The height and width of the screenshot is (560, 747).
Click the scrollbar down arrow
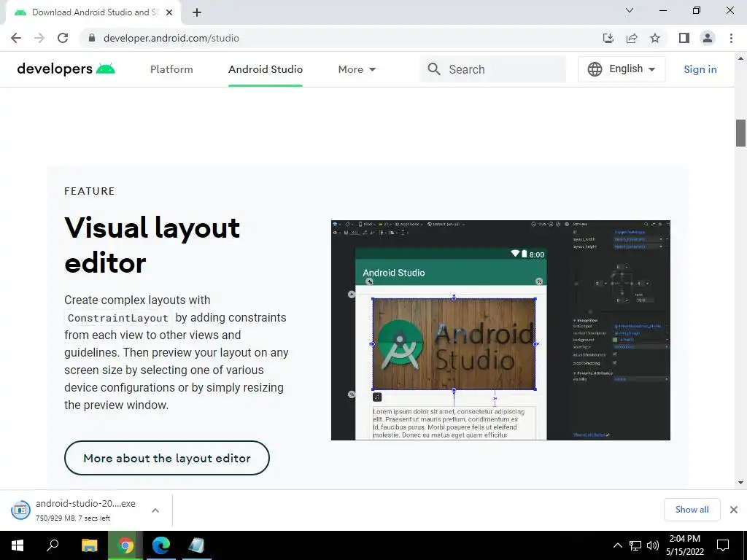tap(741, 483)
